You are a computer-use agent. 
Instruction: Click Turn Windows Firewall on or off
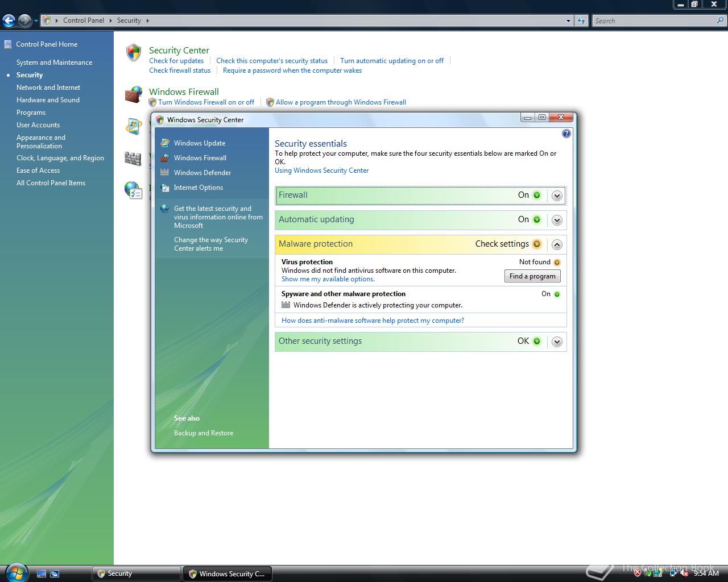[206, 102]
